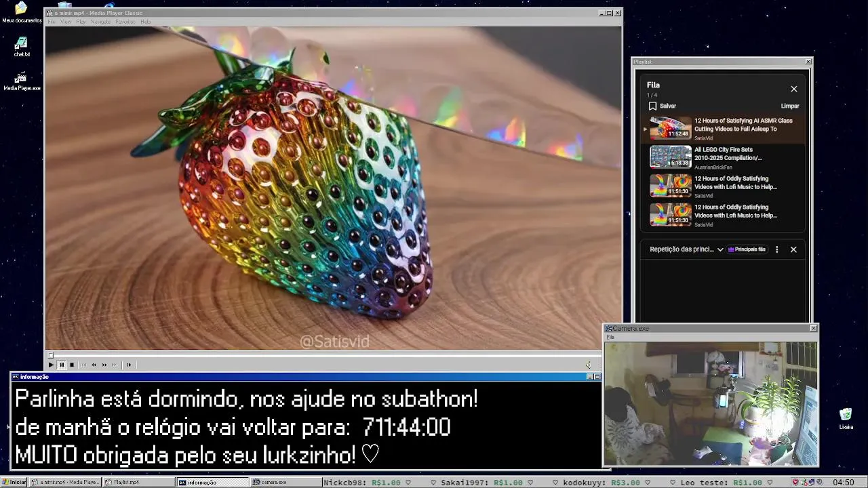Image resolution: width=868 pixels, height=488 pixels.
Task: Open the Favorites menu in Media Player Classic
Action: pyautogui.click(x=125, y=22)
